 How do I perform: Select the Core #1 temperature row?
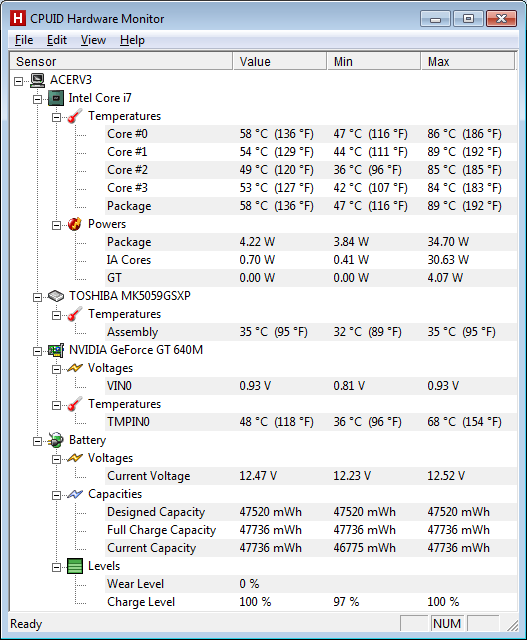coord(311,152)
